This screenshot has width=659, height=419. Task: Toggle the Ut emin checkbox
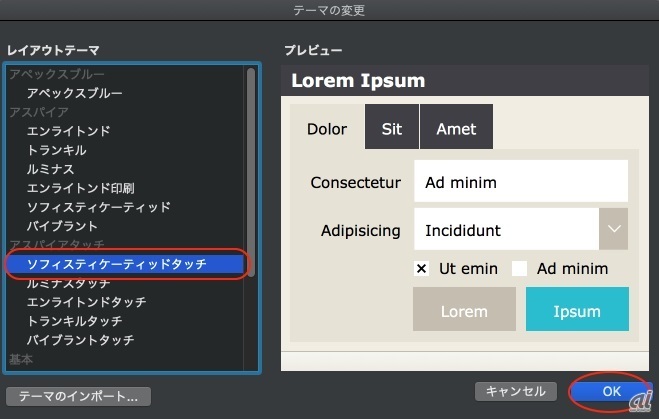[x=421, y=268]
